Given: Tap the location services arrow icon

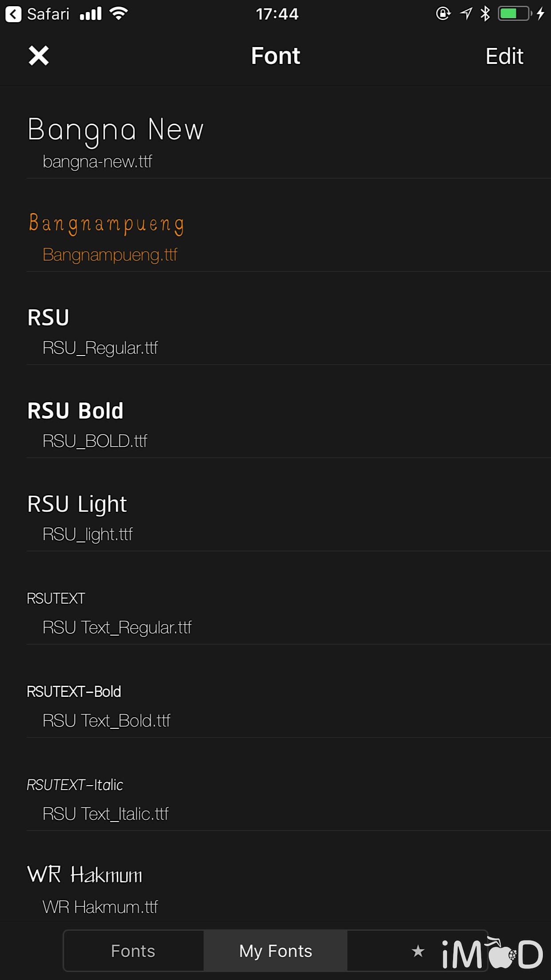Looking at the screenshot, I should point(466,14).
